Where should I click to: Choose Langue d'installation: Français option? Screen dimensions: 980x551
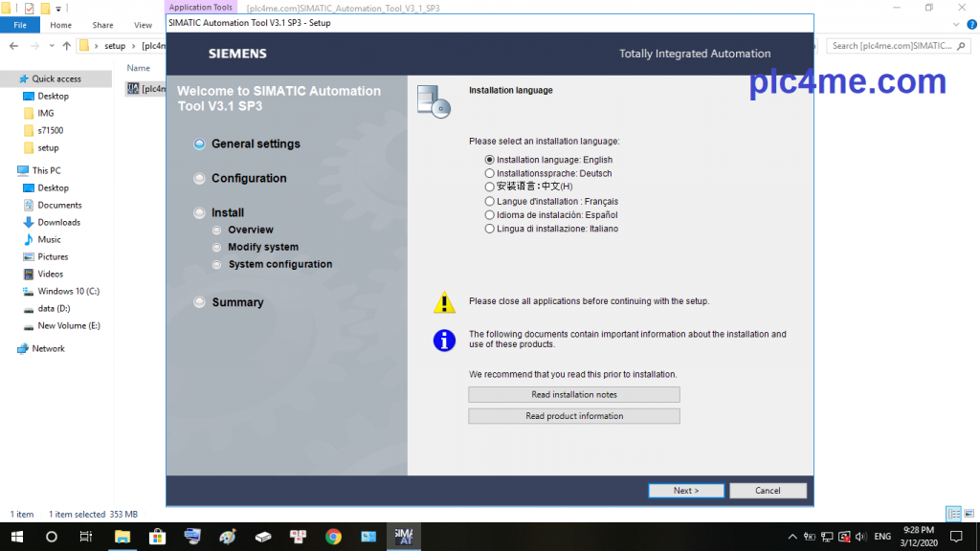pos(490,202)
